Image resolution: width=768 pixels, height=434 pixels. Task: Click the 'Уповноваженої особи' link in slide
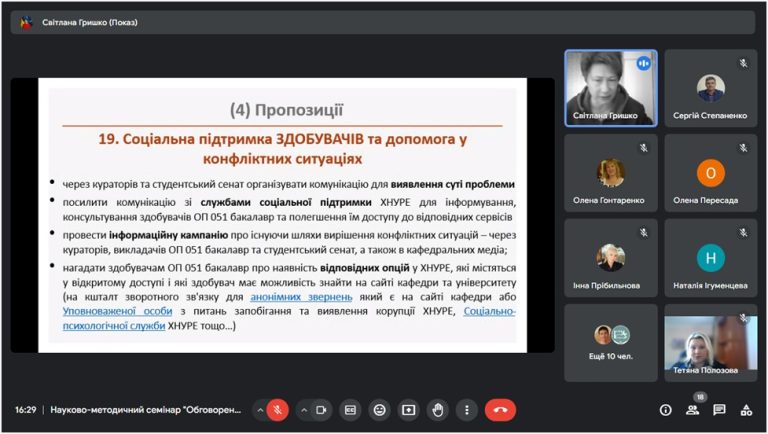point(118,311)
